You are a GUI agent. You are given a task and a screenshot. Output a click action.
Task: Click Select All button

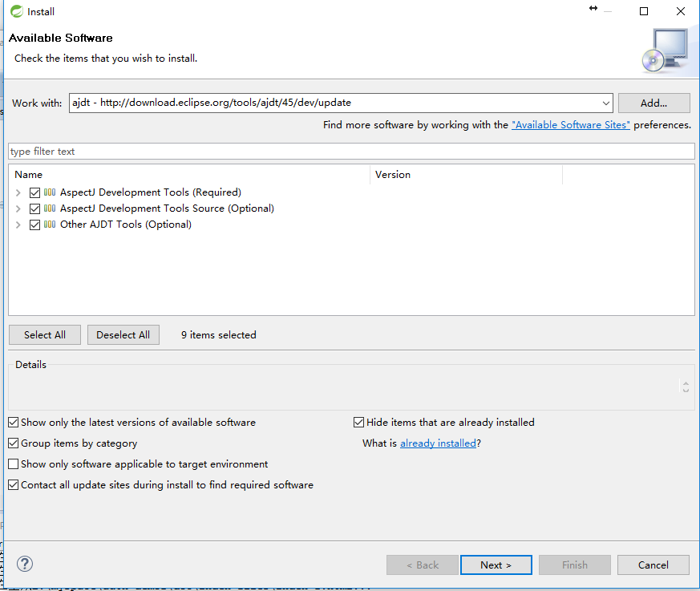click(x=45, y=334)
